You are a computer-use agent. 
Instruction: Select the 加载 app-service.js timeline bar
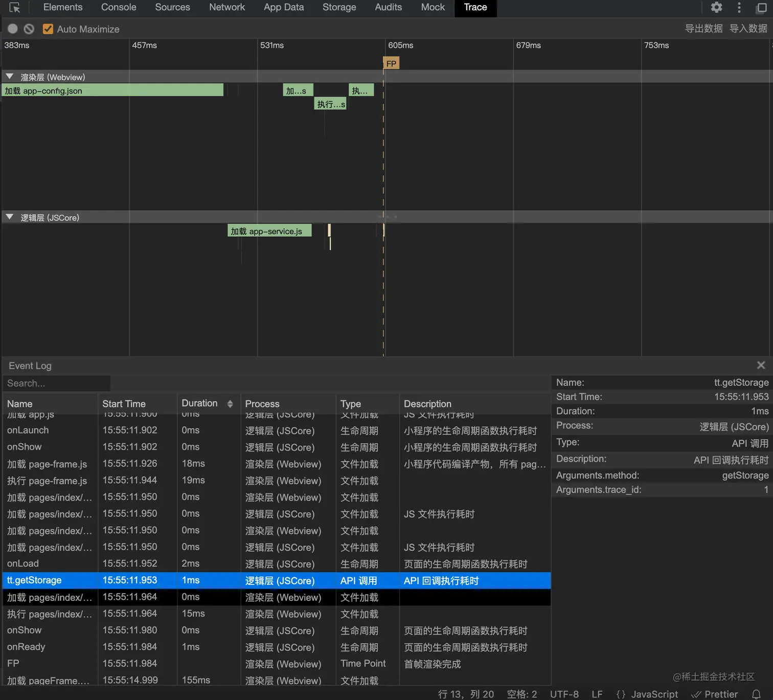[269, 231]
